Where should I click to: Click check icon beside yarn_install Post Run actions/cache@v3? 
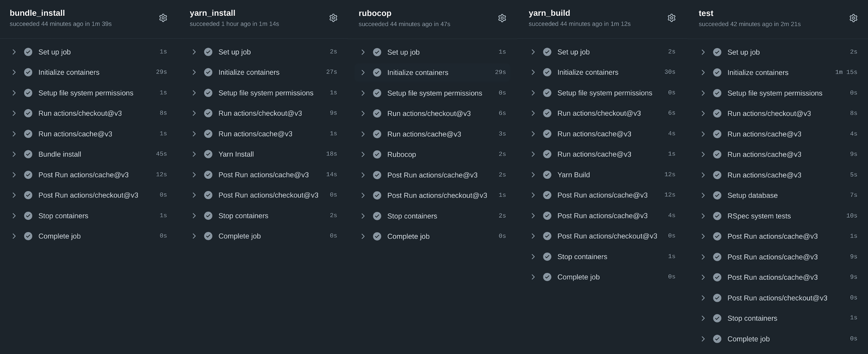(x=208, y=175)
